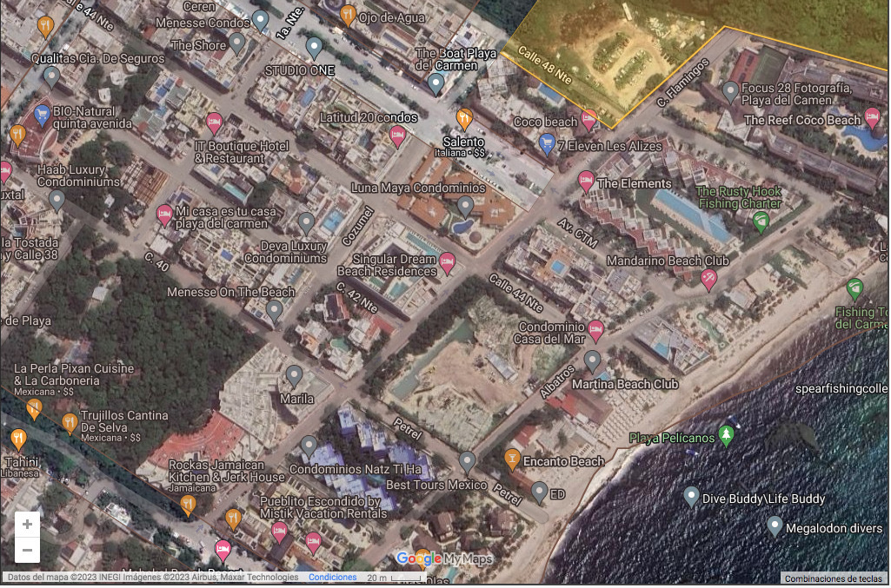Select the Luna Maya Condominios marker
This screenshot has width=891, height=588.
(466, 207)
